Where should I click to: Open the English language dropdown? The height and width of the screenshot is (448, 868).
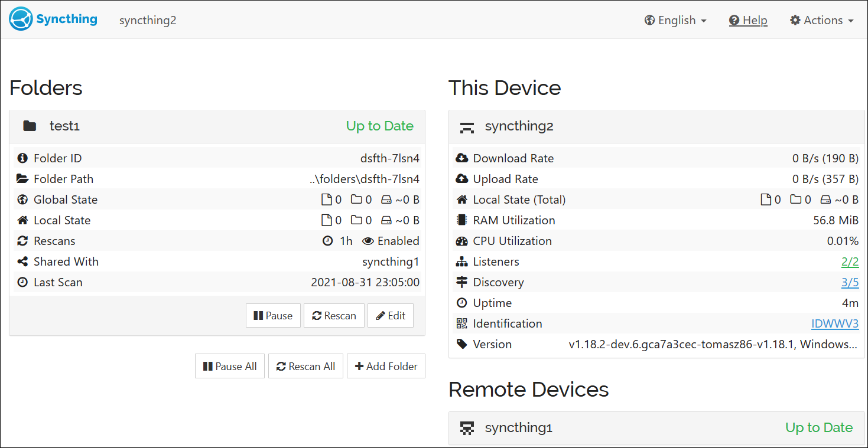coord(675,19)
